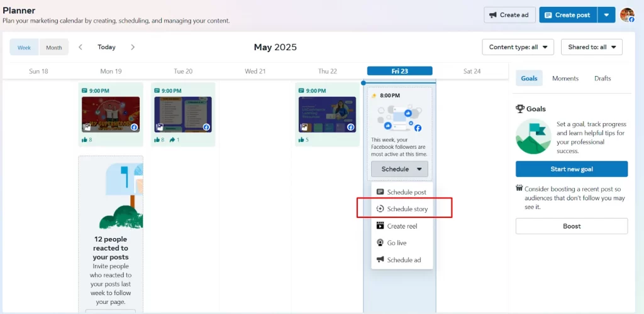Choose Schedule ad from menu

pyautogui.click(x=402, y=260)
